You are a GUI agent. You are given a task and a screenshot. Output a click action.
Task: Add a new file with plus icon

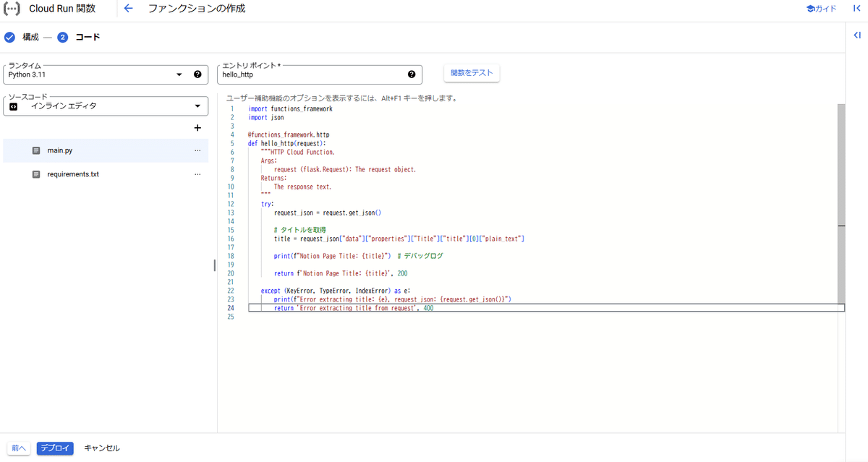pos(197,128)
